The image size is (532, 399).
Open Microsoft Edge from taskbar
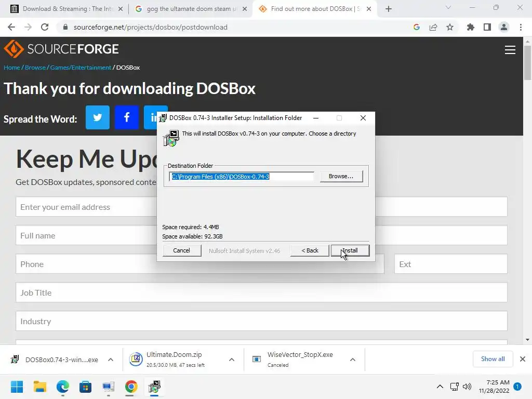[63, 387]
